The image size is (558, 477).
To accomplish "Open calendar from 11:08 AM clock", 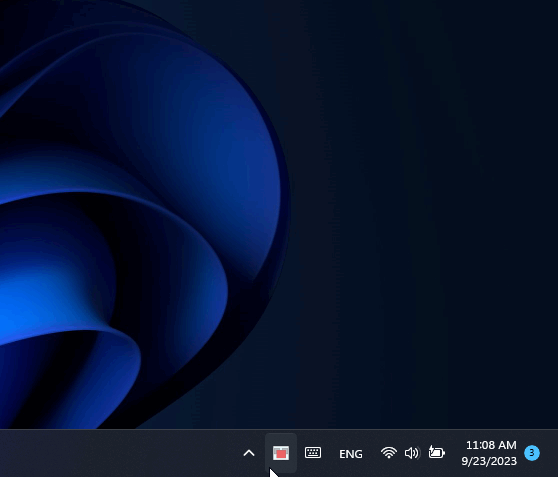I will [491, 445].
